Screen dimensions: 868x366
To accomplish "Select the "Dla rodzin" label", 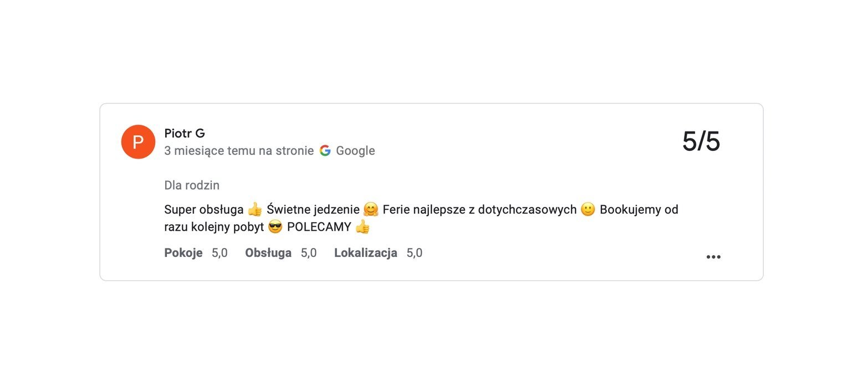I will click(192, 185).
